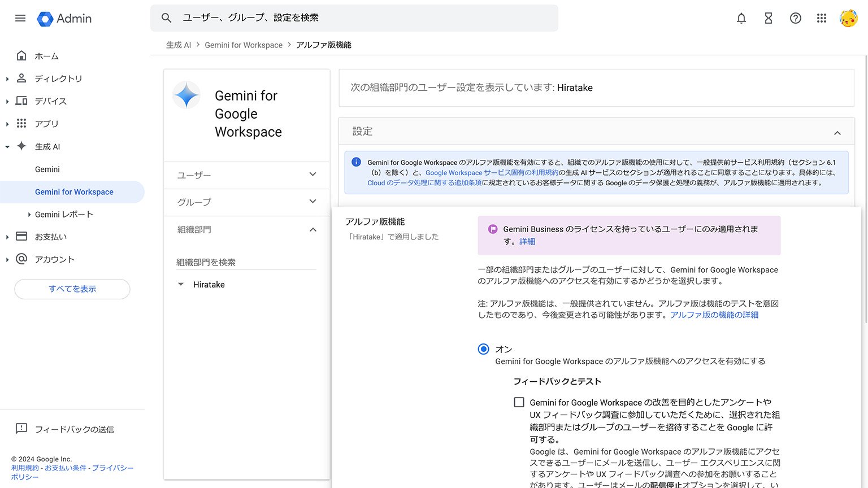
Task: Collapse the 組織部門 panel chevron
Action: click(313, 229)
